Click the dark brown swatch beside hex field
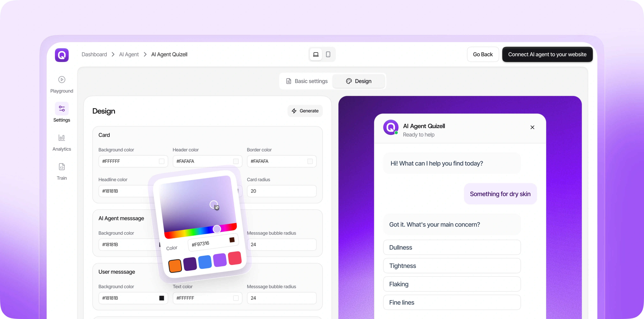 coord(232,240)
